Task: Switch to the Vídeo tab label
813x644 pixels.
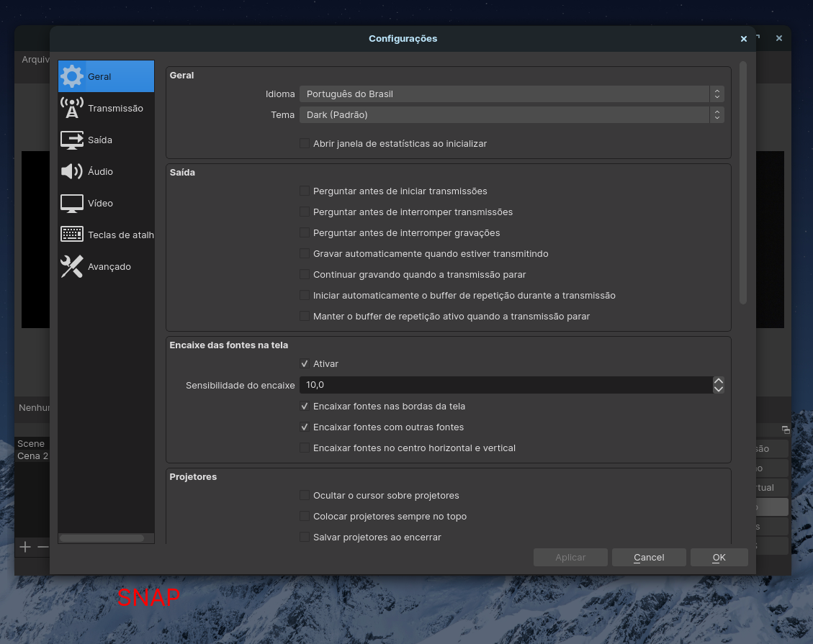Action: [x=100, y=203]
